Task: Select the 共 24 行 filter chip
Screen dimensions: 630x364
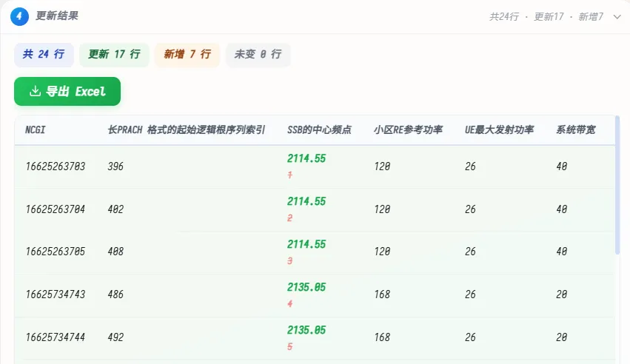Action: pos(44,54)
